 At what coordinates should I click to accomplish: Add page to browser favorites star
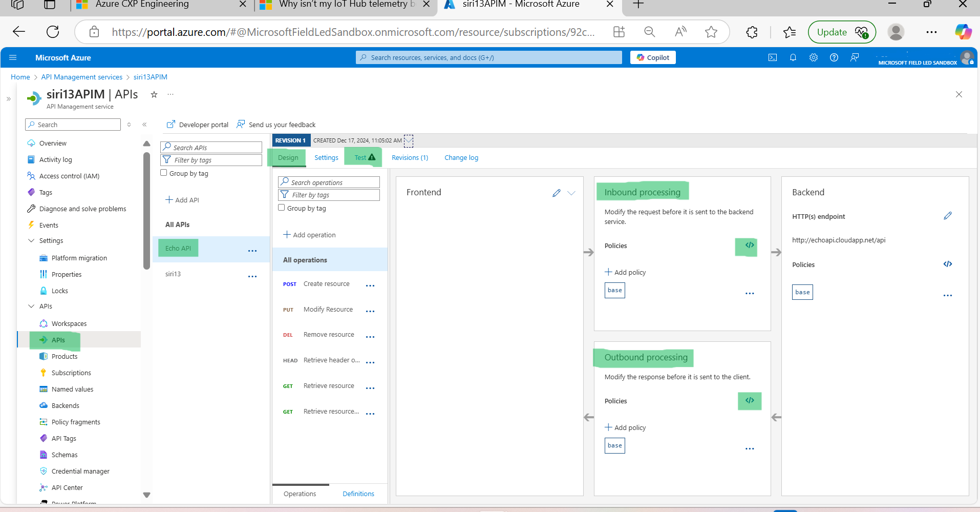[711, 32]
